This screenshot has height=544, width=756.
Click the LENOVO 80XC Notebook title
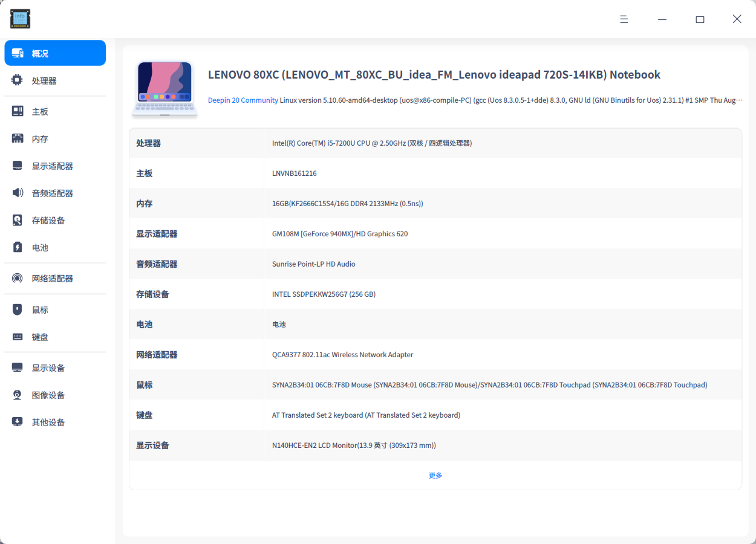point(434,74)
